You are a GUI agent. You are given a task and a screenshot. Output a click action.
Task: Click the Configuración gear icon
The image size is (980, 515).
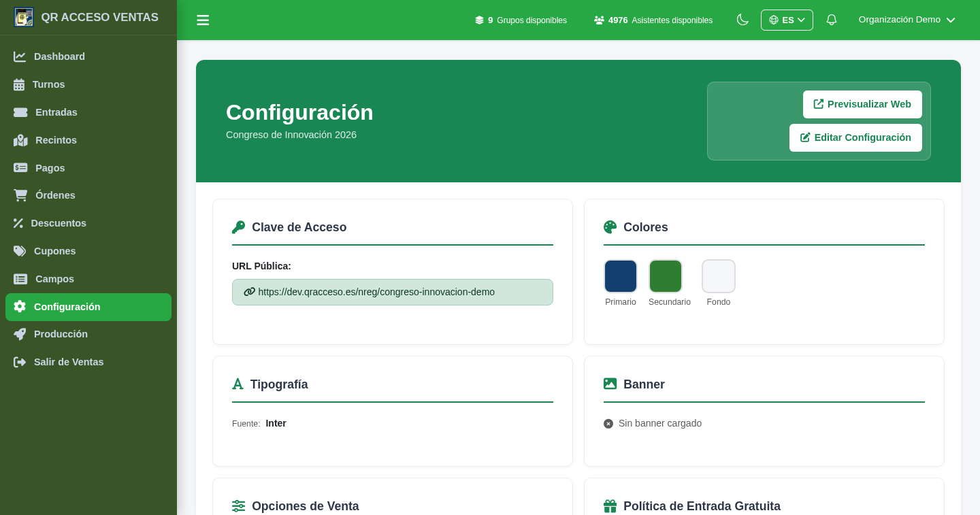[x=20, y=307]
